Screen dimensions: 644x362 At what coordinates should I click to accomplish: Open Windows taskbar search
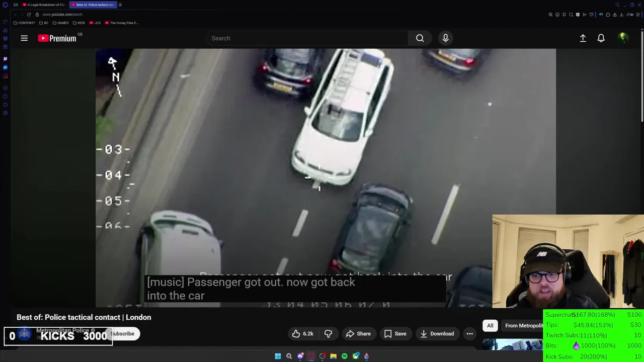[289, 356]
